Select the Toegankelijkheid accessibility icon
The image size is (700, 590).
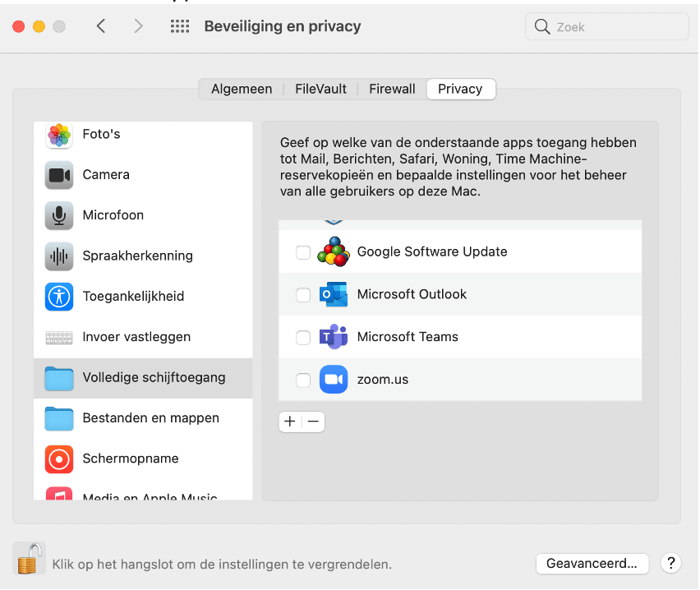click(x=59, y=297)
